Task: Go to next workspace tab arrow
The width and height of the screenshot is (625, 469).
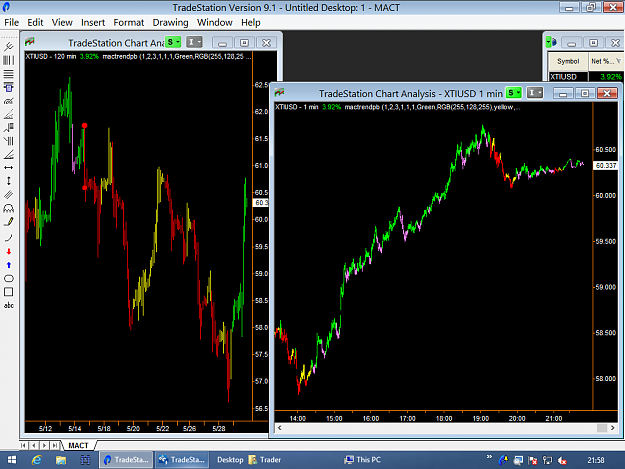Action: click(x=44, y=445)
